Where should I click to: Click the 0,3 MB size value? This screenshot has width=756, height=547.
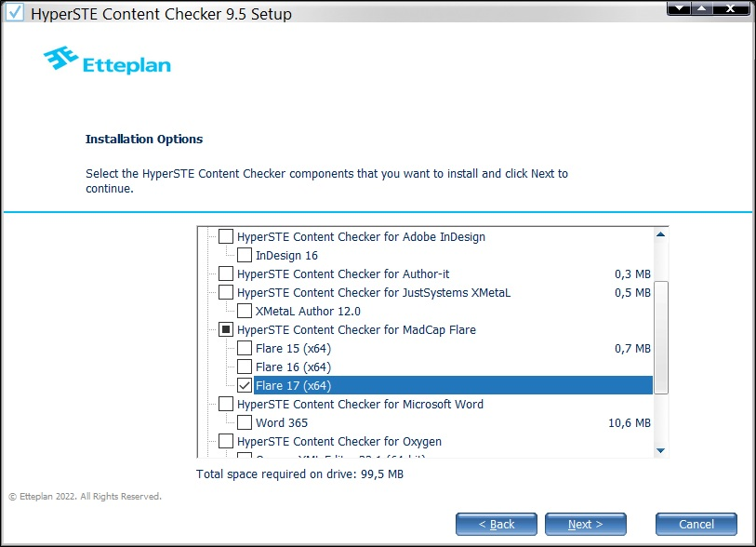coord(632,274)
